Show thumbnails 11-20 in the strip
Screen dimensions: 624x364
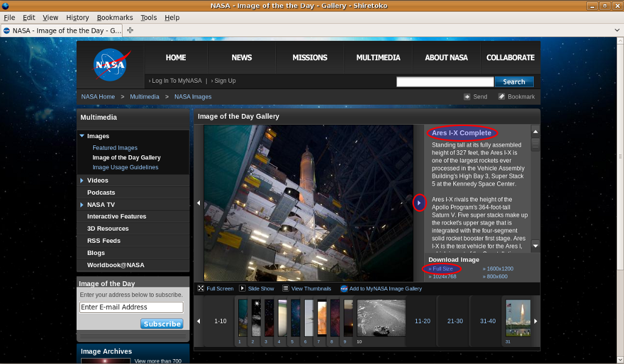423,321
